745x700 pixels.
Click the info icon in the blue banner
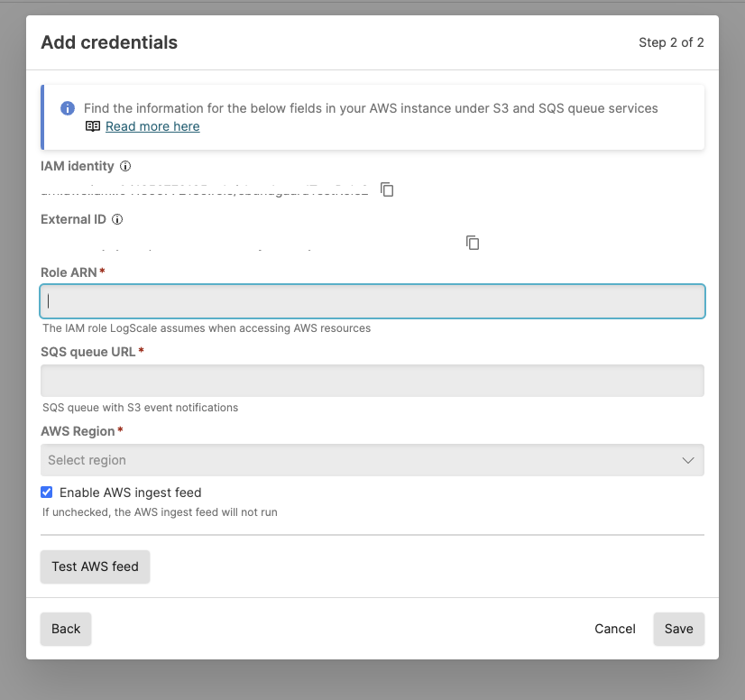pyautogui.click(x=68, y=107)
